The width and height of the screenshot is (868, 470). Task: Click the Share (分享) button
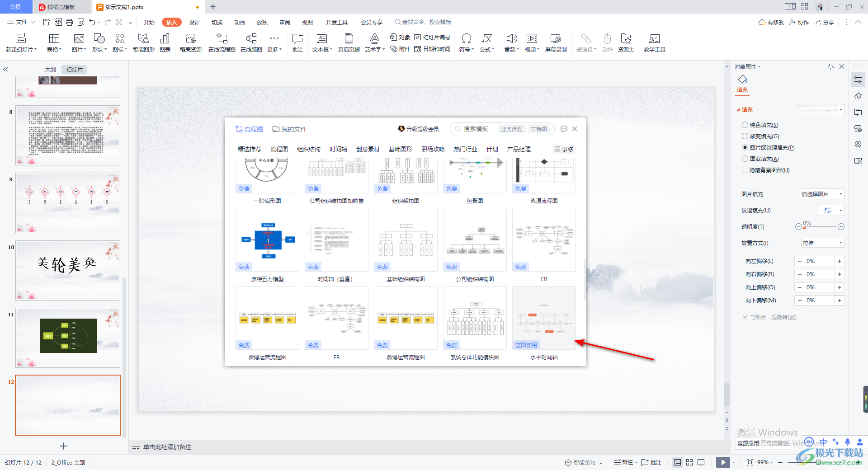coord(825,22)
